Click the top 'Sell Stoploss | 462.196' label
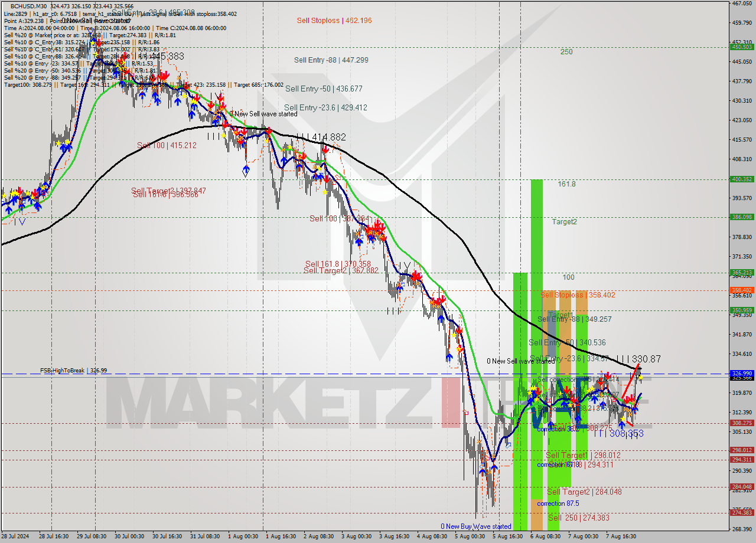 [x=334, y=21]
